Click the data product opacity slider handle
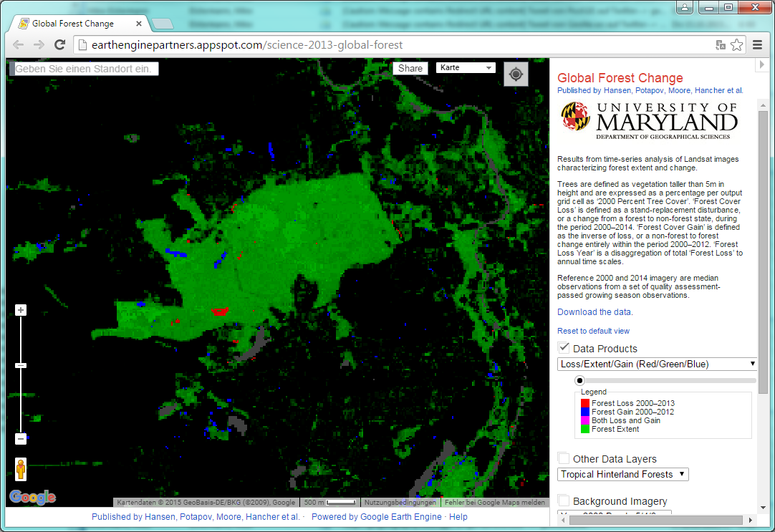 pos(579,380)
